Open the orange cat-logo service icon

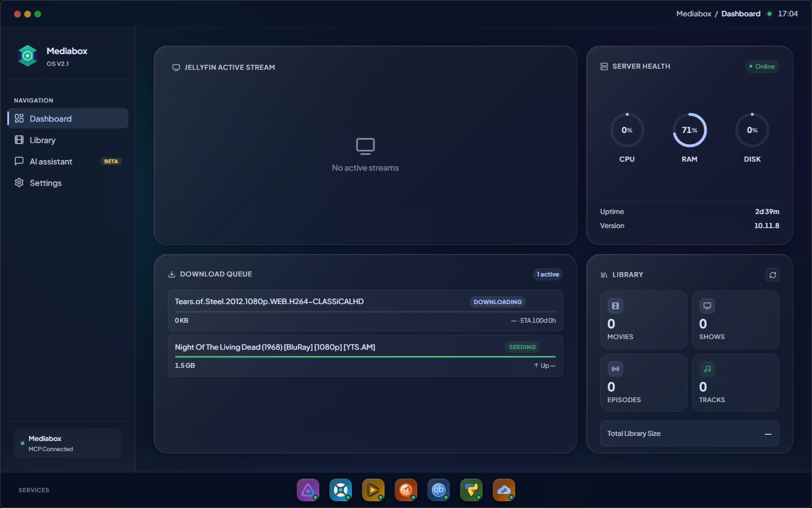406,490
